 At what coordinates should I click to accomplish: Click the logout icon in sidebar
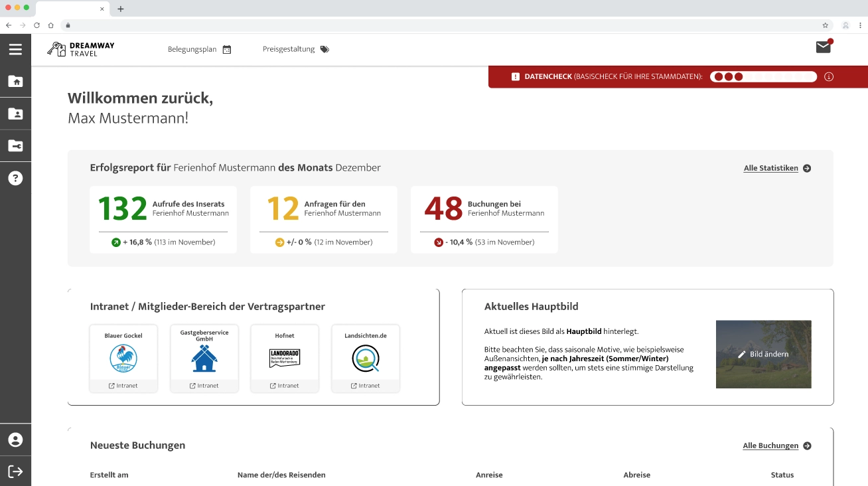(15, 471)
